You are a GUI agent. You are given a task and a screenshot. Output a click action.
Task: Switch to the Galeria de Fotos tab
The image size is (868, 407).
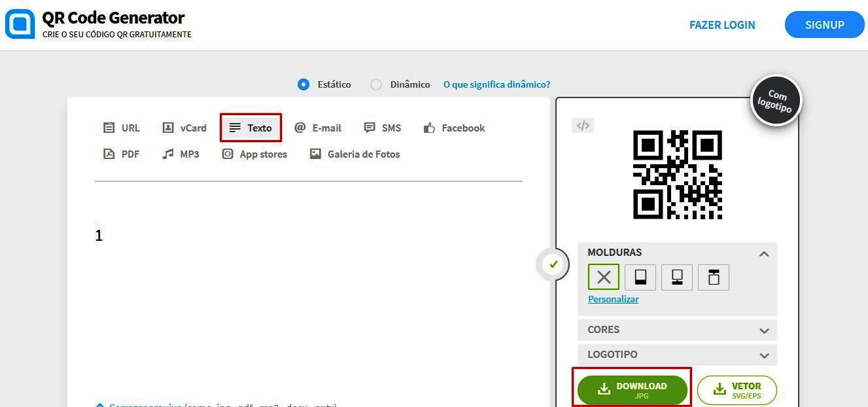[355, 154]
